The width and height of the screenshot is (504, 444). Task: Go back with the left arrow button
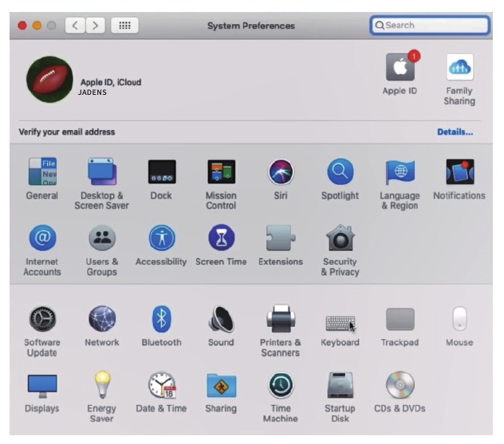[75, 26]
